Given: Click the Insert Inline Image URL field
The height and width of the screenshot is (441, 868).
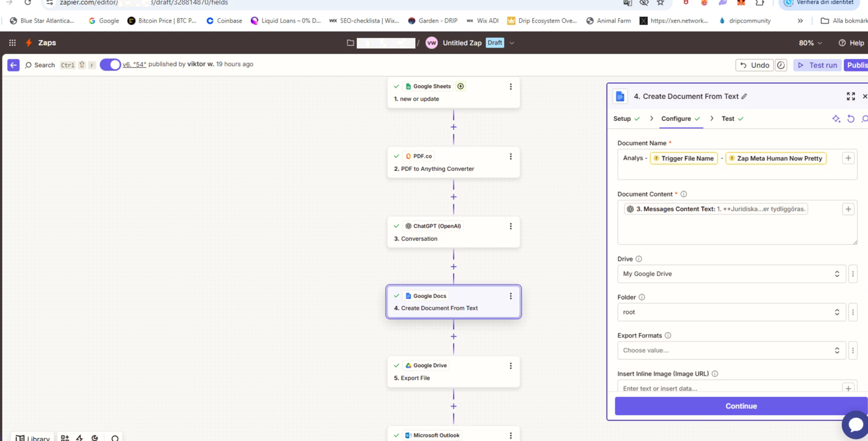Looking at the screenshot, I should click(728, 389).
